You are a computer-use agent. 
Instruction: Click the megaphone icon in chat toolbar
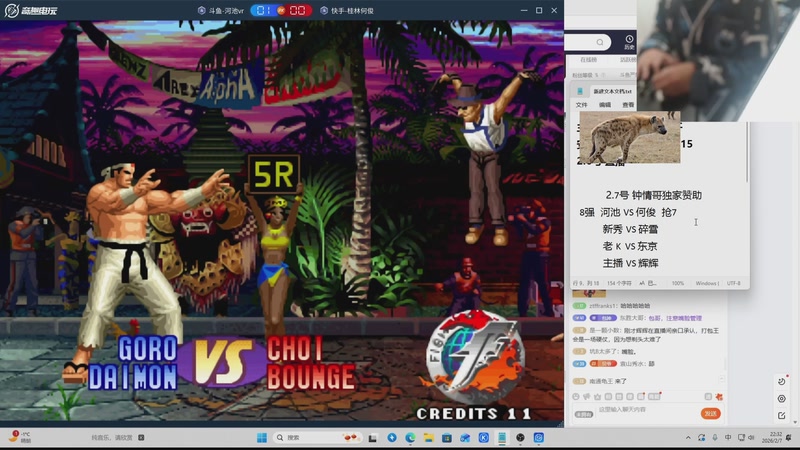point(587,396)
